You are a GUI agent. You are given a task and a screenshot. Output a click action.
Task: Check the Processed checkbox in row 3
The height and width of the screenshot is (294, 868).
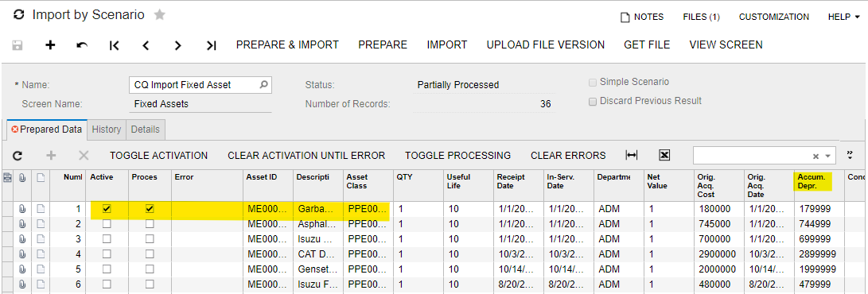tap(150, 238)
